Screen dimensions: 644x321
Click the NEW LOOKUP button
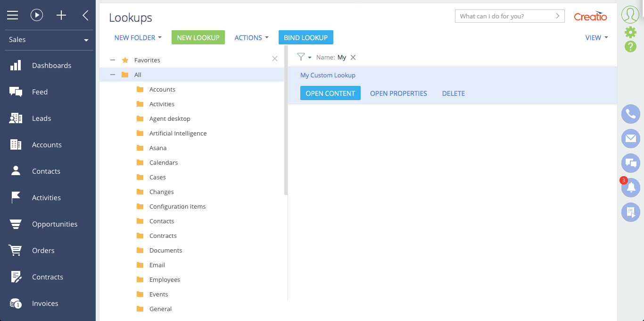click(198, 38)
